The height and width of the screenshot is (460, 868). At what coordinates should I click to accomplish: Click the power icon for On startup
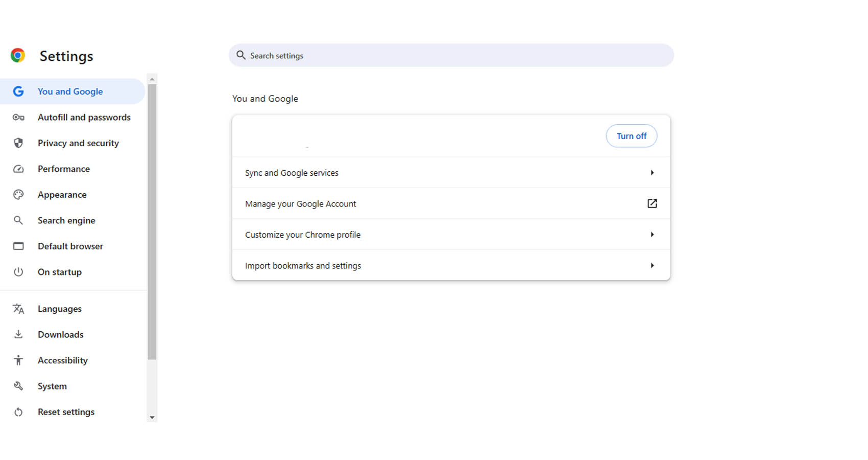coord(18,272)
